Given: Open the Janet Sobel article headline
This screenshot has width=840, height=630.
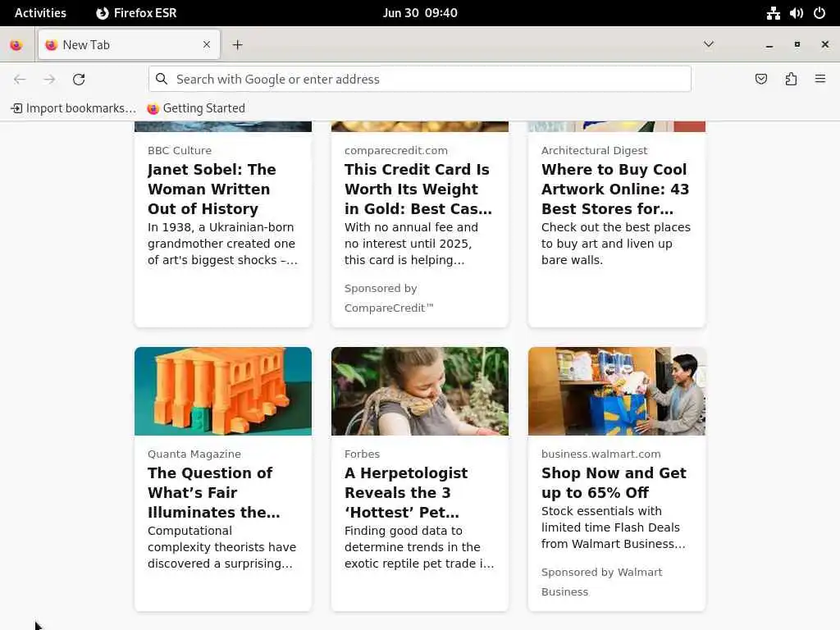Looking at the screenshot, I should pos(212,189).
